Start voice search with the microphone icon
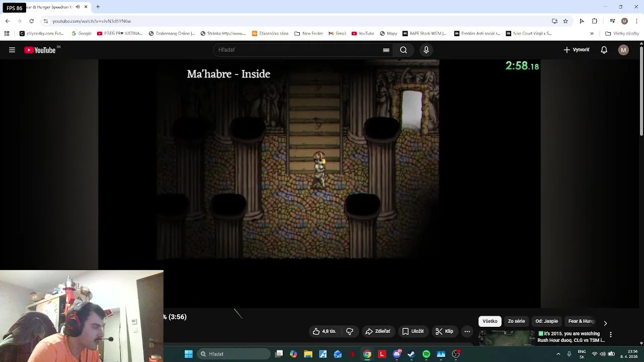 tap(426, 50)
